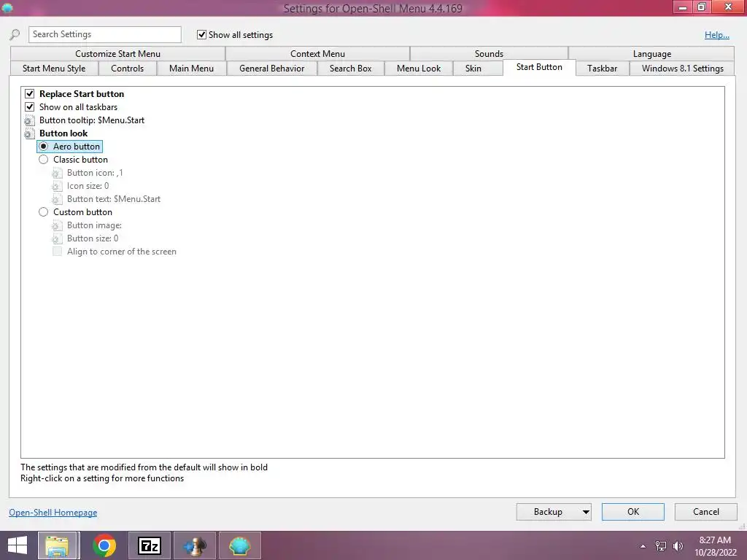Screen dimensions: 747x560
Task: Click the gear icon beside Button image
Action: 57,225
